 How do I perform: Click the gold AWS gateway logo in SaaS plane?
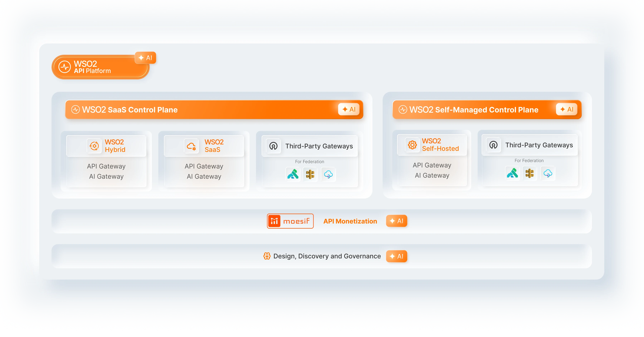tap(310, 174)
